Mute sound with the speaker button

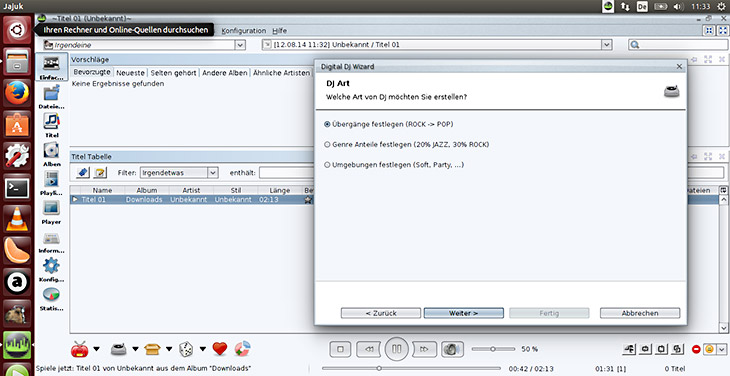click(x=453, y=349)
